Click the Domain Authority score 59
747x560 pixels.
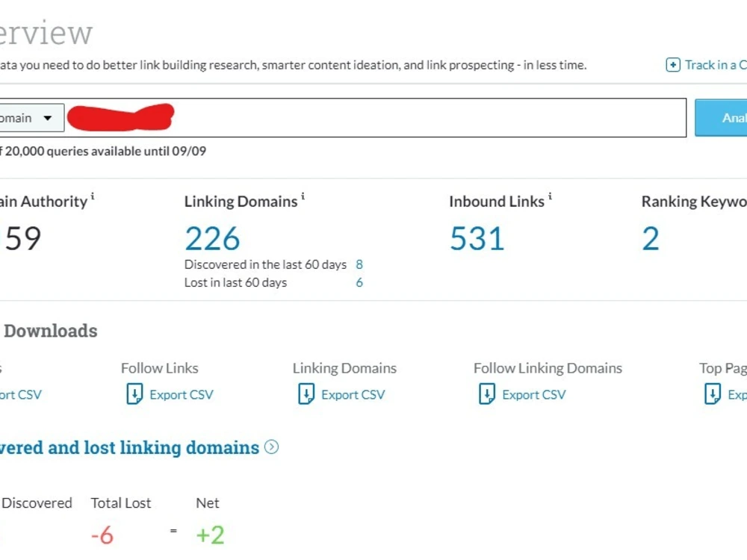(23, 239)
